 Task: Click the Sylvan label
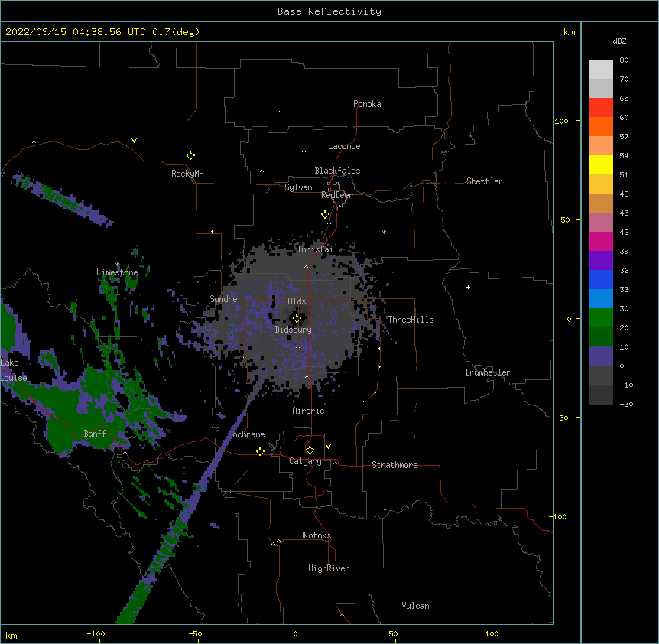(x=298, y=187)
